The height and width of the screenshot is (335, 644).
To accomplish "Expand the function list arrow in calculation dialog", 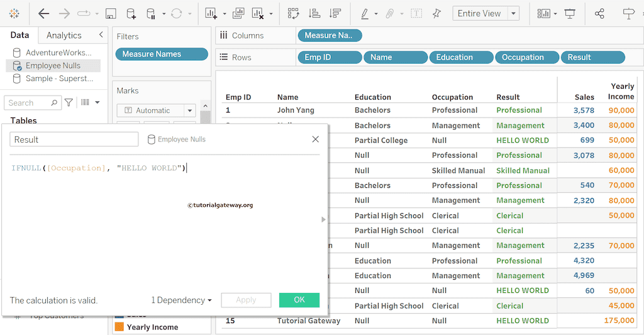I will tap(323, 219).
